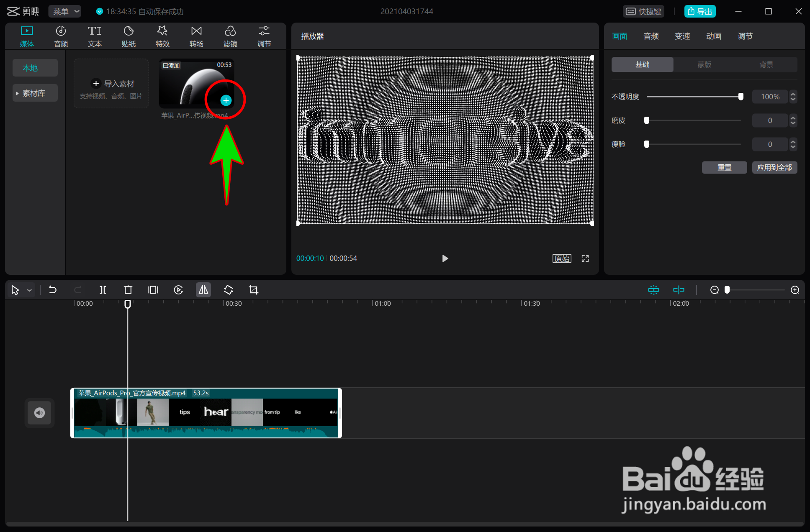Viewport: 810px width, 532px height.
Task: Switch to the 变速 speed tab
Action: pyautogui.click(x=682, y=36)
